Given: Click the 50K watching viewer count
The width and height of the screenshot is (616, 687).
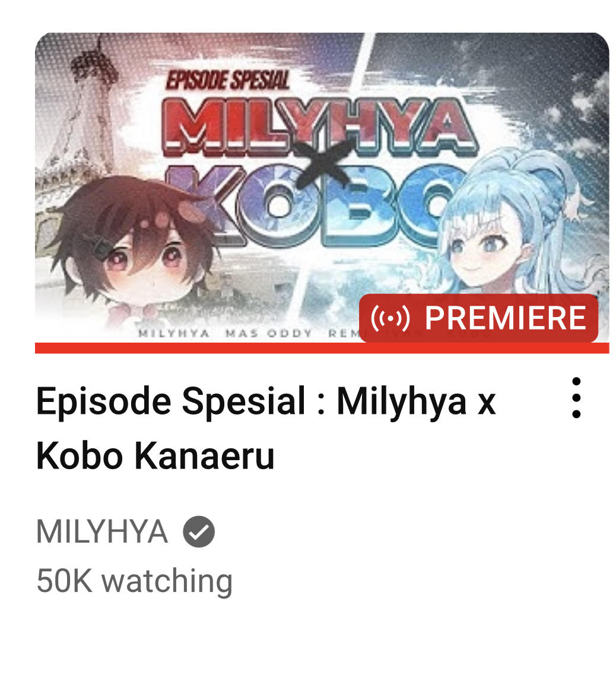Looking at the screenshot, I should pos(134,581).
